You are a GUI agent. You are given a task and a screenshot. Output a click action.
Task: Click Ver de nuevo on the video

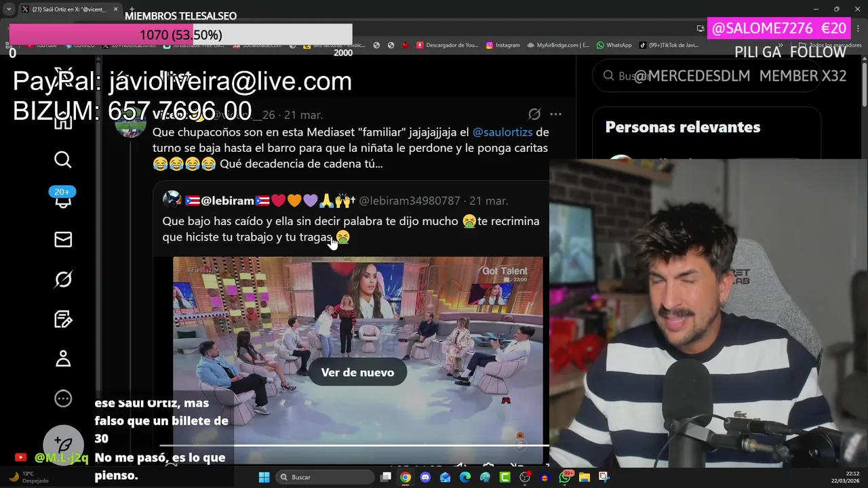(357, 372)
